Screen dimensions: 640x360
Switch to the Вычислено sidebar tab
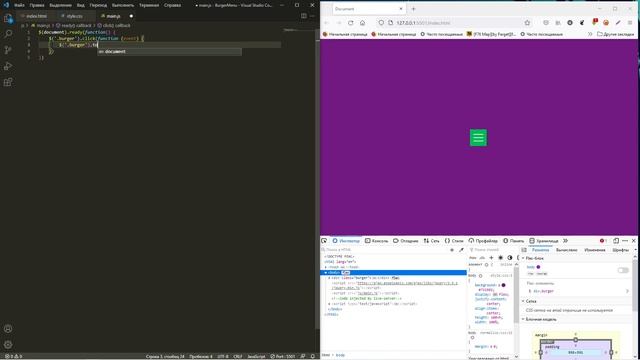pyautogui.click(x=567, y=250)
